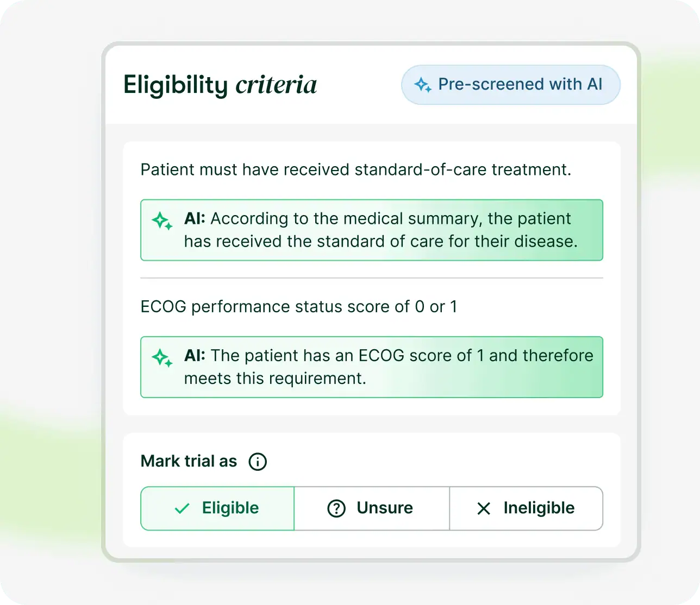Click bold AI label in medical summary note
This screenshot has width=700, height=605.
195,218
